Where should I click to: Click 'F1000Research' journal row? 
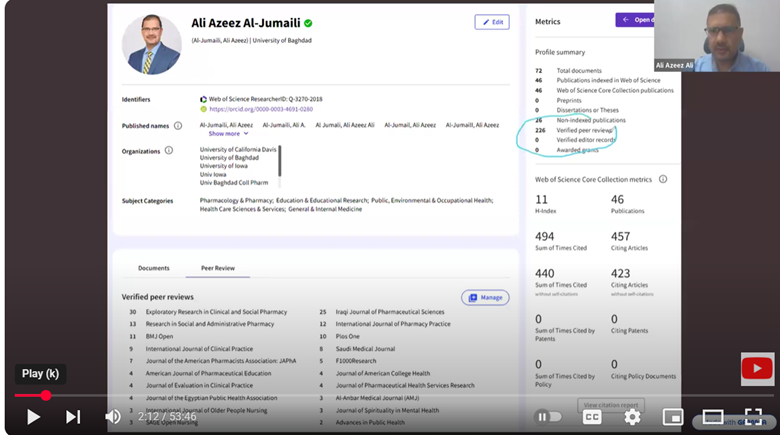(x=356, y=361)
